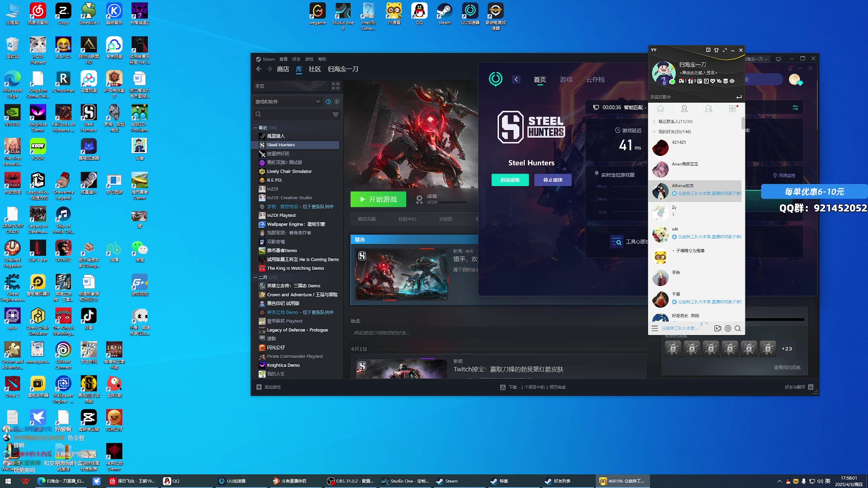Open UU加速器 in taskbar
This screenshot has height=488, width=868.
(232, 481)
